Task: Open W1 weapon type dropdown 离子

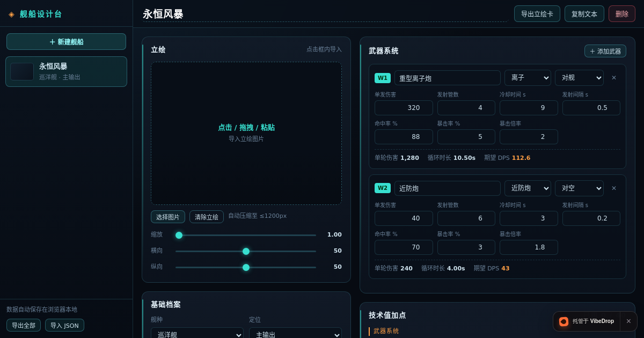Action: [x=528, y=78]
